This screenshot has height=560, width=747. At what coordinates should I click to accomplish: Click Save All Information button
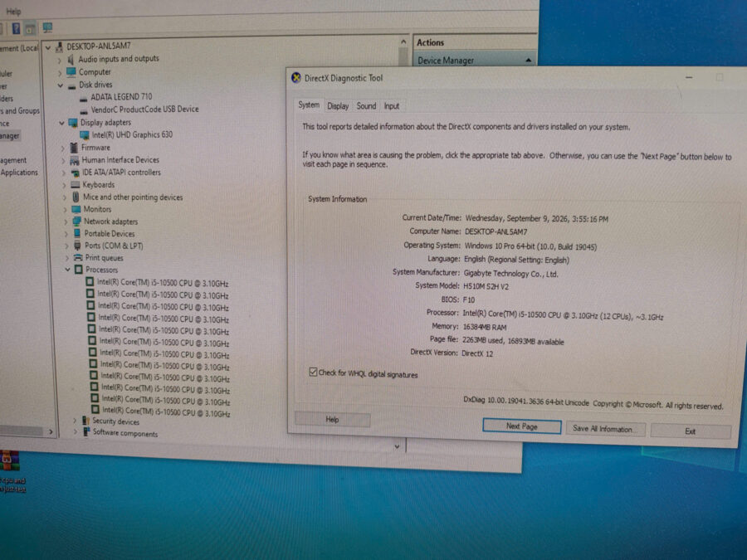pos(605,429)
